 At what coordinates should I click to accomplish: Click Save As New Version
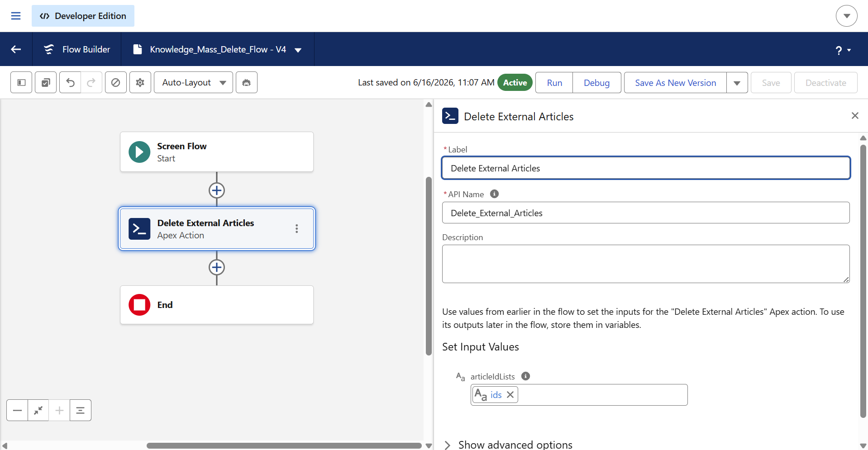(675, 83)
